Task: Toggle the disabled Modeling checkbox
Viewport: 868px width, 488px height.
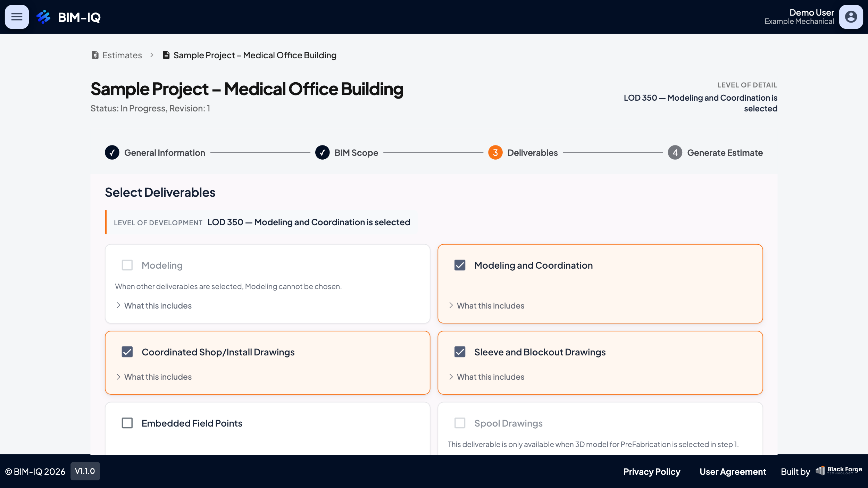Action: tap(127, 265)
